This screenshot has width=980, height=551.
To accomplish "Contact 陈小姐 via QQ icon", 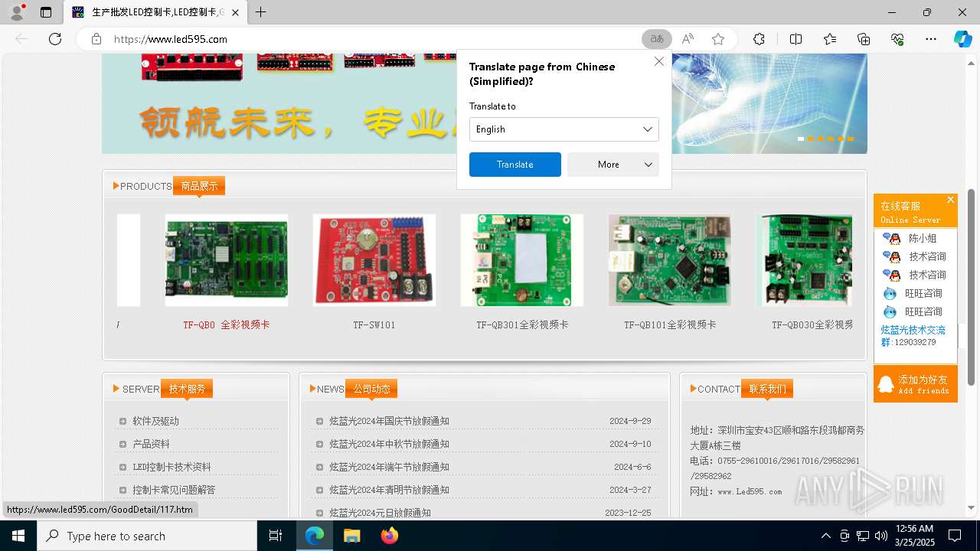I will 891,238.
